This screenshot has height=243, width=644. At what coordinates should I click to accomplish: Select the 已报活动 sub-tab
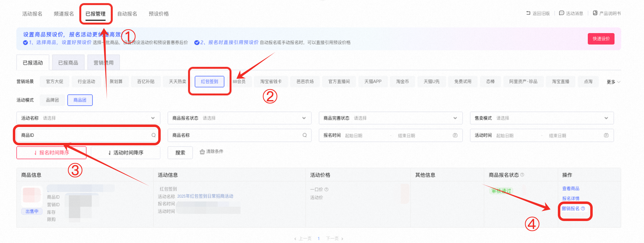pos(33,63)
